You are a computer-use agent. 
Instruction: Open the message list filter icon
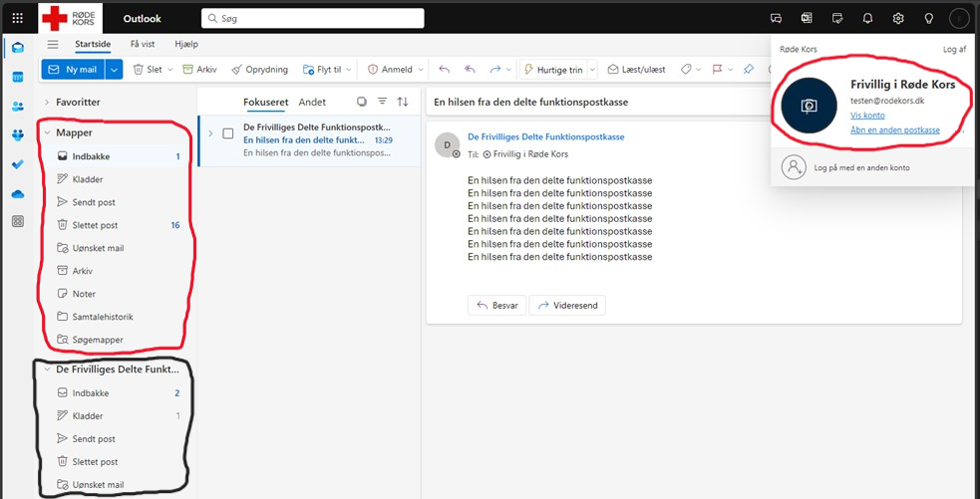point(383,102)
